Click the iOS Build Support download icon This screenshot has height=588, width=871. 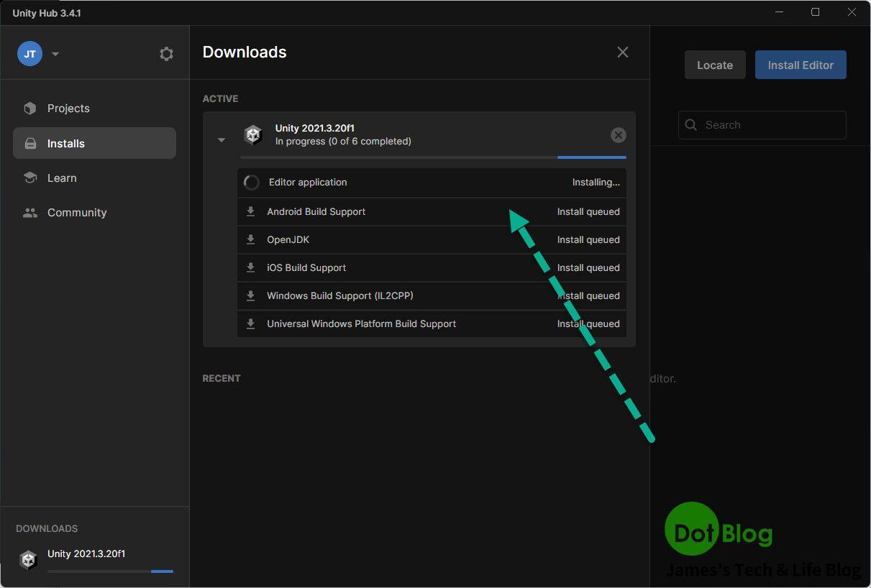[251, 267]
